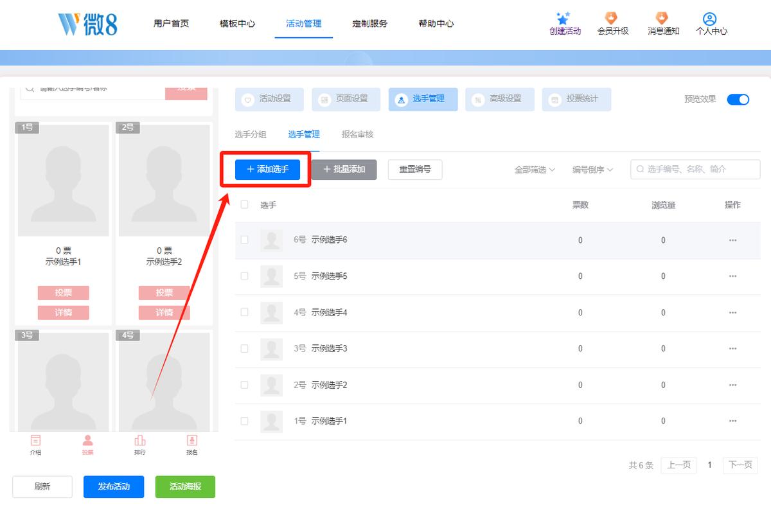
Task: Open 消息通知 icon
Action: pyautogui.click(x=662, y=17)
